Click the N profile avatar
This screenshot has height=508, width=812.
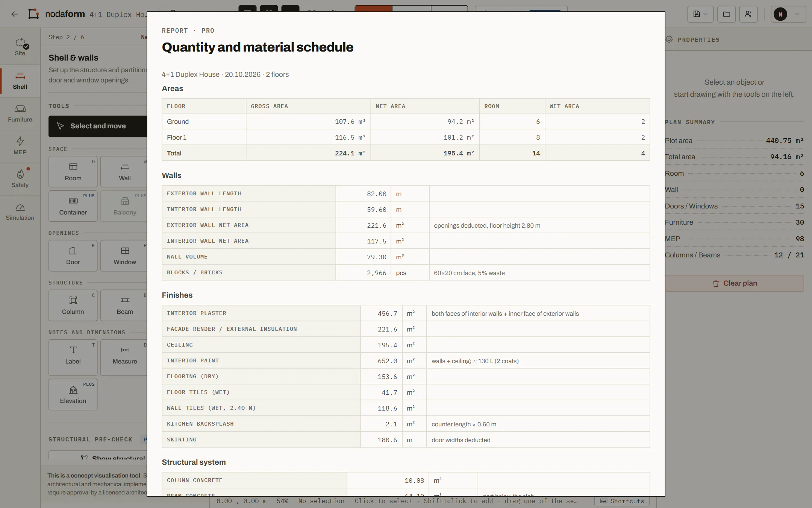(x=780, y=14)
